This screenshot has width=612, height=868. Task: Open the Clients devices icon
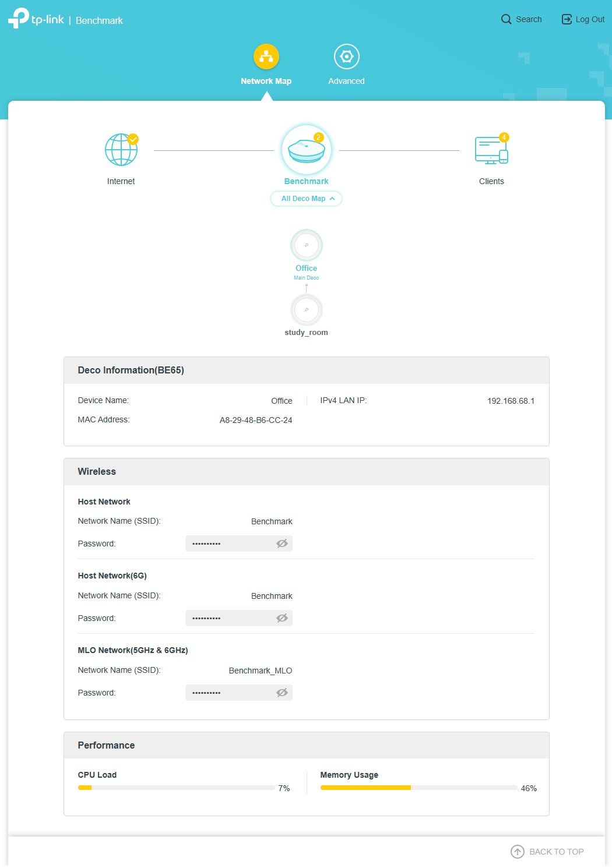point(492,150)
